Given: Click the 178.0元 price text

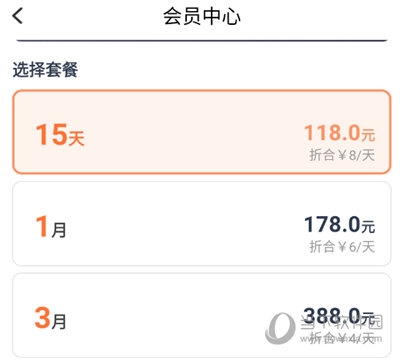Looking at the screenshot, I should pos(340,224).
